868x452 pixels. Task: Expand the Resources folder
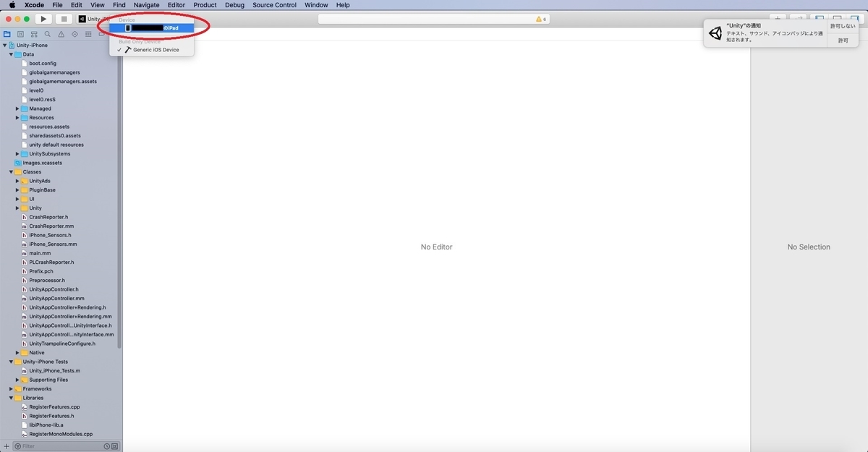click(17, 118)
